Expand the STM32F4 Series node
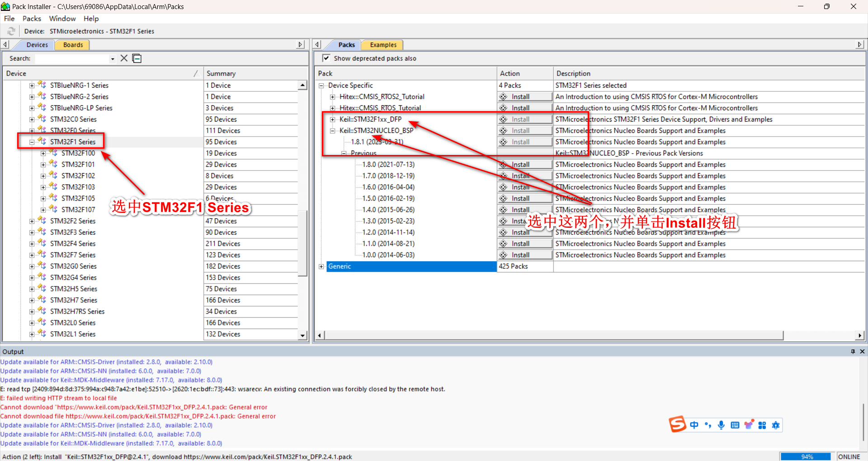 pyautogui.click(x=32, y=244)
